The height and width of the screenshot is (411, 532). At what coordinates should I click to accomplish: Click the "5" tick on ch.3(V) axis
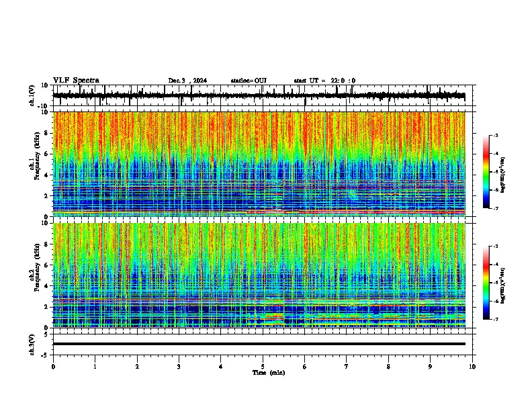point(46,334)
